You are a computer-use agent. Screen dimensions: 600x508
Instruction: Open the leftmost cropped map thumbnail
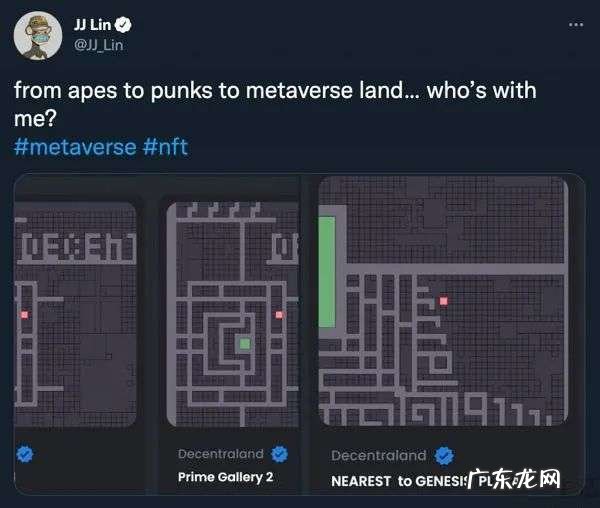pyautogui.click(x=75, y=314)
